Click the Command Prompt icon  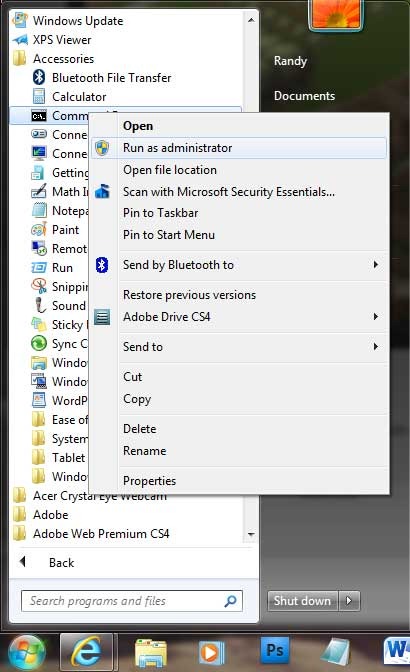39,116
